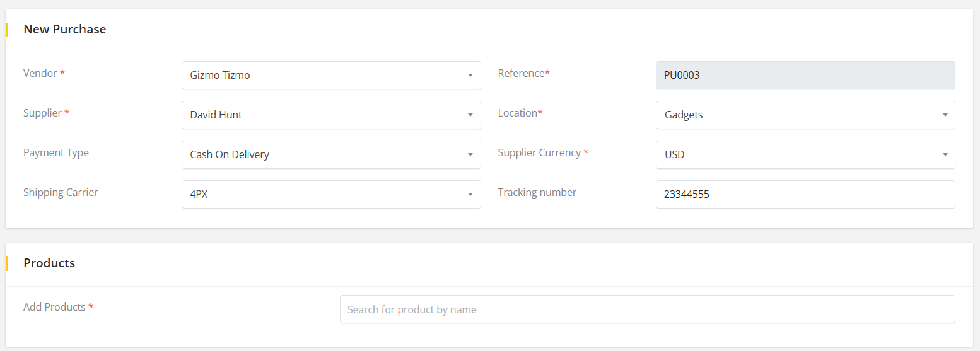Select the Reference field containing PU0003
The width and height of the screenshot is (980, 351).
805,75
